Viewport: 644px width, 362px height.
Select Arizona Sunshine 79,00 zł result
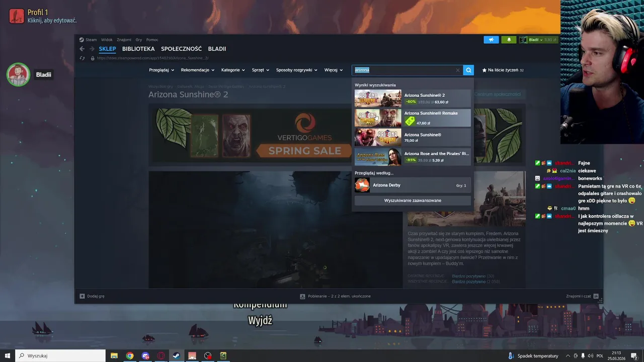click(x=413, y=137)
